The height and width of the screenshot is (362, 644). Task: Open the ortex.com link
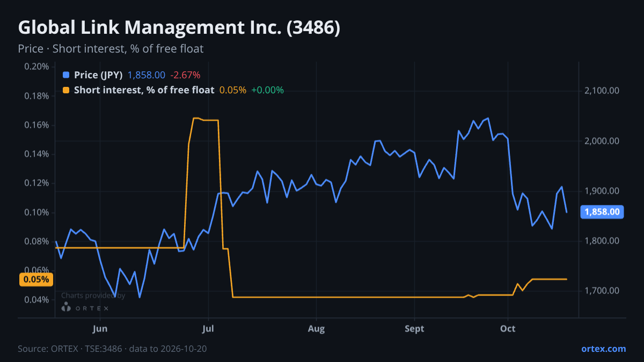(x=603, y=349)
